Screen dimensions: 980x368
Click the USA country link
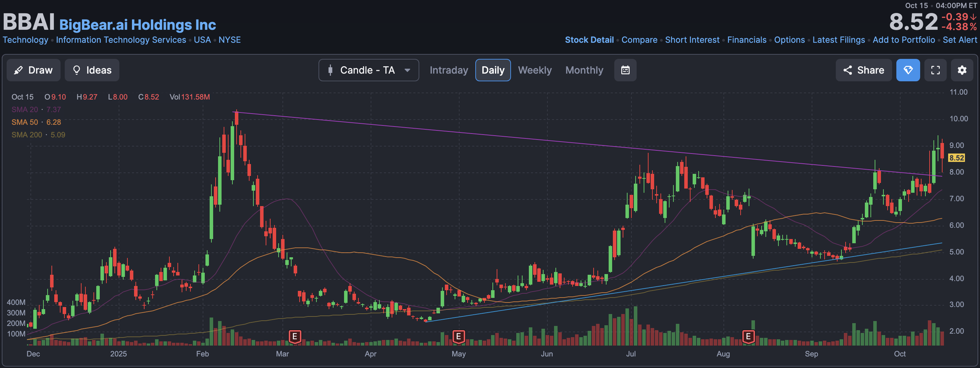coord(202,40)
